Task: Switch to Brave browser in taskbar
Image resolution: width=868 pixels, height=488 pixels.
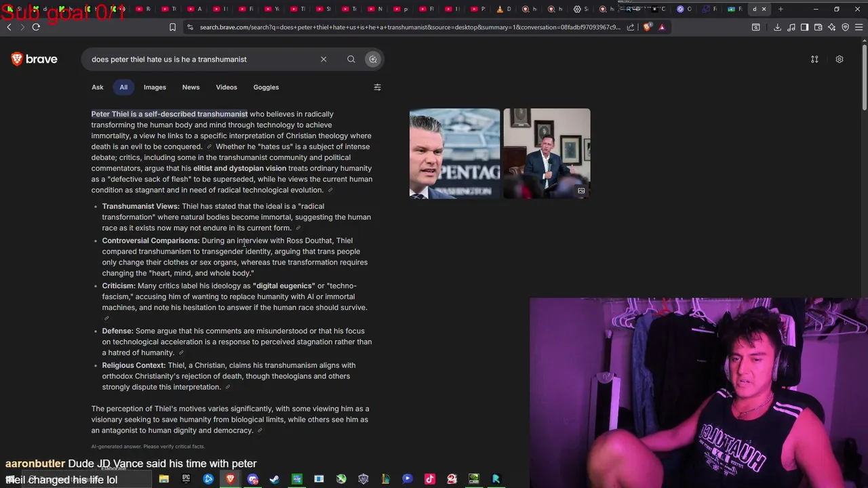Action: point(231,479)
